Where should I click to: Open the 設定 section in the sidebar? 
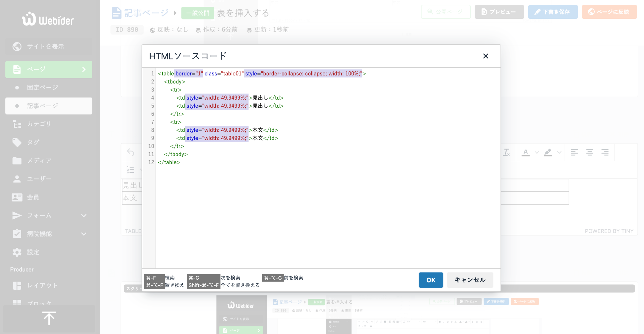[33, 252]
